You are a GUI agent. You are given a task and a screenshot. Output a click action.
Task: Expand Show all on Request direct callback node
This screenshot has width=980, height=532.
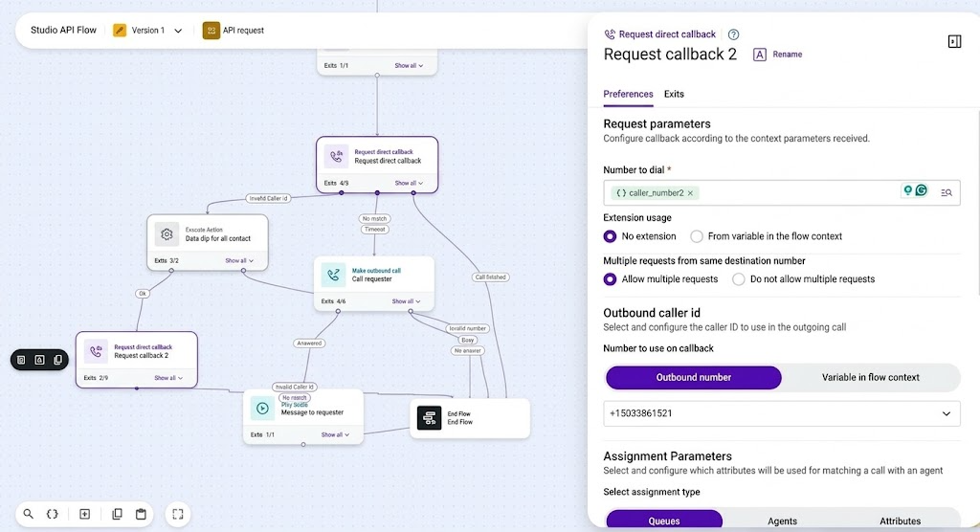[409, 183]
